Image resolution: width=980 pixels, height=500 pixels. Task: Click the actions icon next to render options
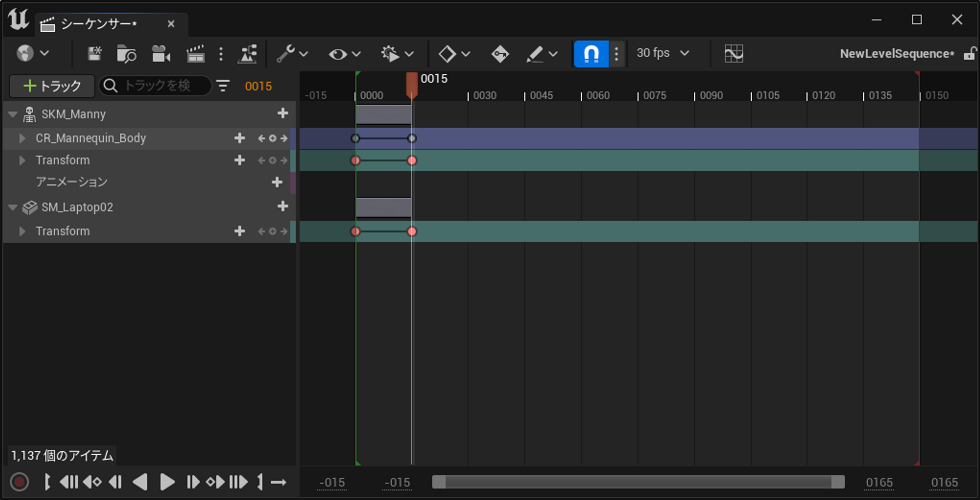tap(247, 53)
